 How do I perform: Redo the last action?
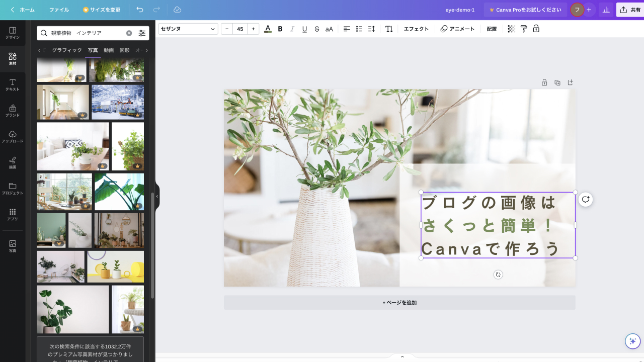tap(156, 10)
